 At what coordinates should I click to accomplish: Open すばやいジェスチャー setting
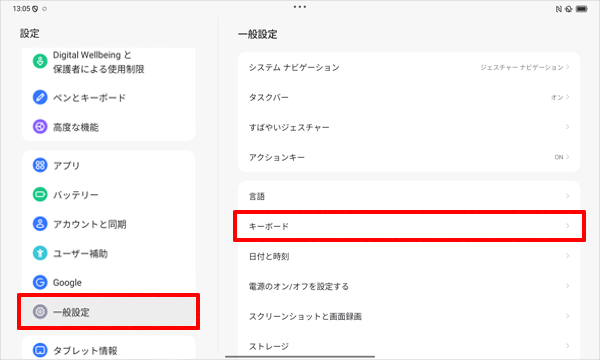(x=409, y=127)
